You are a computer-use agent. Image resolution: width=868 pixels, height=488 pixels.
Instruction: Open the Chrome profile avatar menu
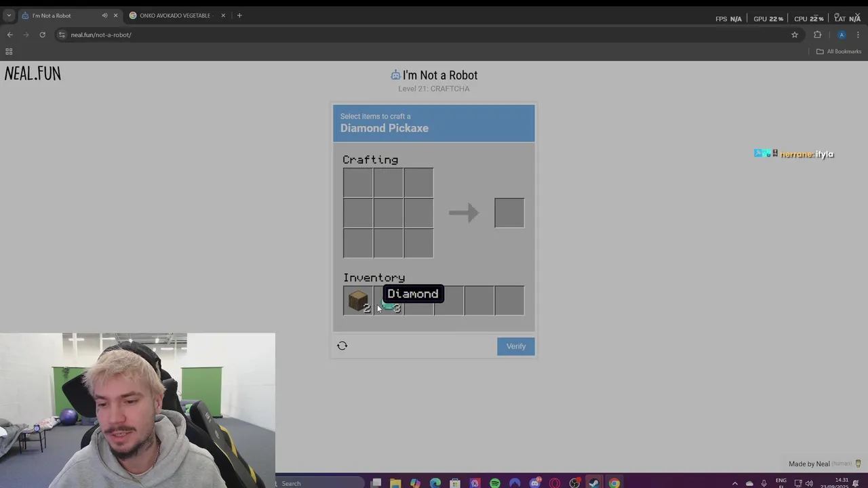coord(842,35)
